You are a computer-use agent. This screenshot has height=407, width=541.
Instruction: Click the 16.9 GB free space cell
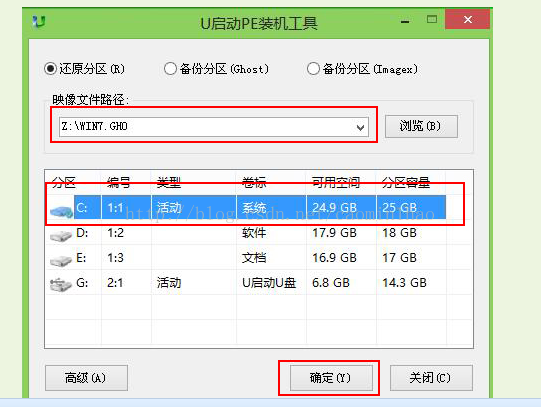click(x=334, y=258)
